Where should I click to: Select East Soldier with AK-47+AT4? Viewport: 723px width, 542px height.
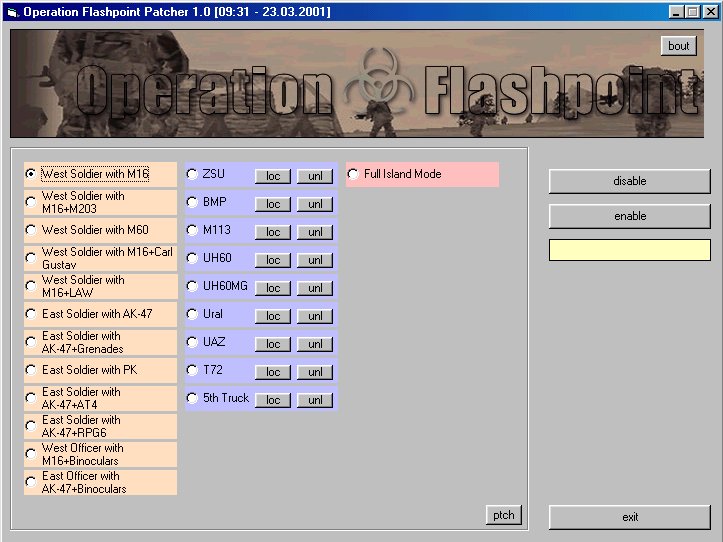click(x=100, y=398)
